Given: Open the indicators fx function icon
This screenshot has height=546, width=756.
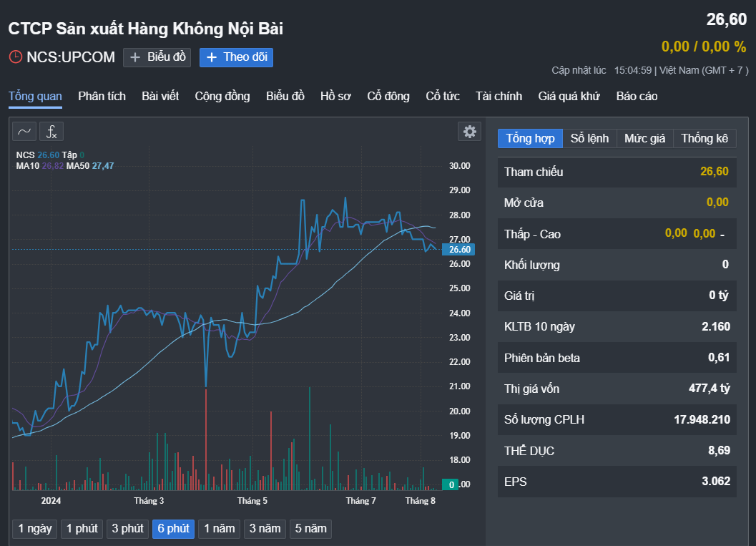Looking at the screenshot, I should tap(51, 131).
